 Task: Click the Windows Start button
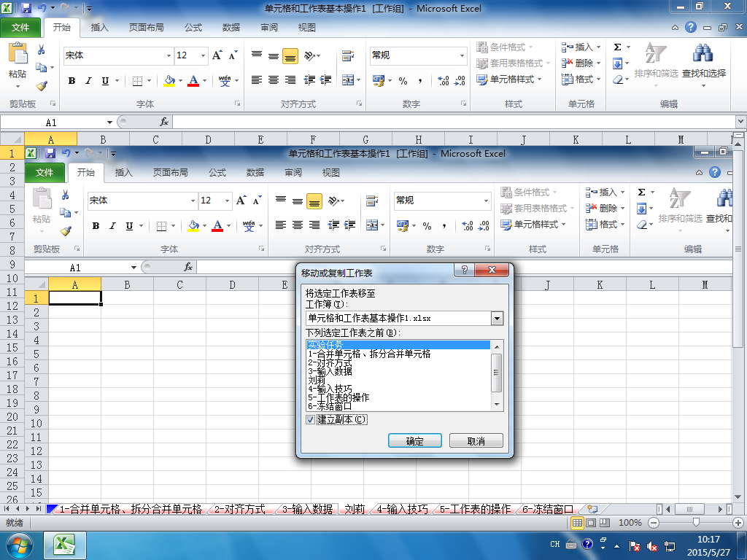(19, 545)
